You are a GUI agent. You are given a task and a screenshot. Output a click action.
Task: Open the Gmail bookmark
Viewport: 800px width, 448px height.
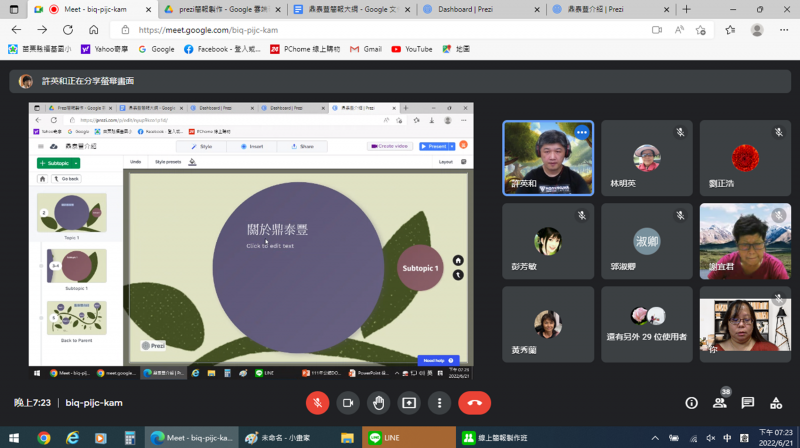tap(365, 48)
